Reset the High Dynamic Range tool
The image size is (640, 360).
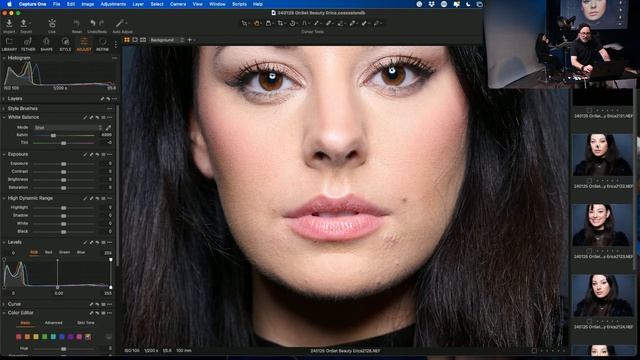tap(98, 198)
